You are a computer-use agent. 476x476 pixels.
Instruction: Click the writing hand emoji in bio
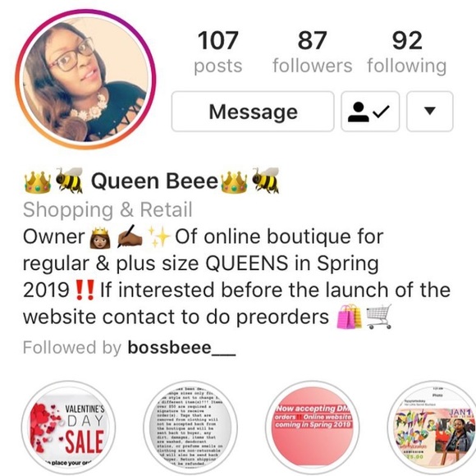[130, 236]
